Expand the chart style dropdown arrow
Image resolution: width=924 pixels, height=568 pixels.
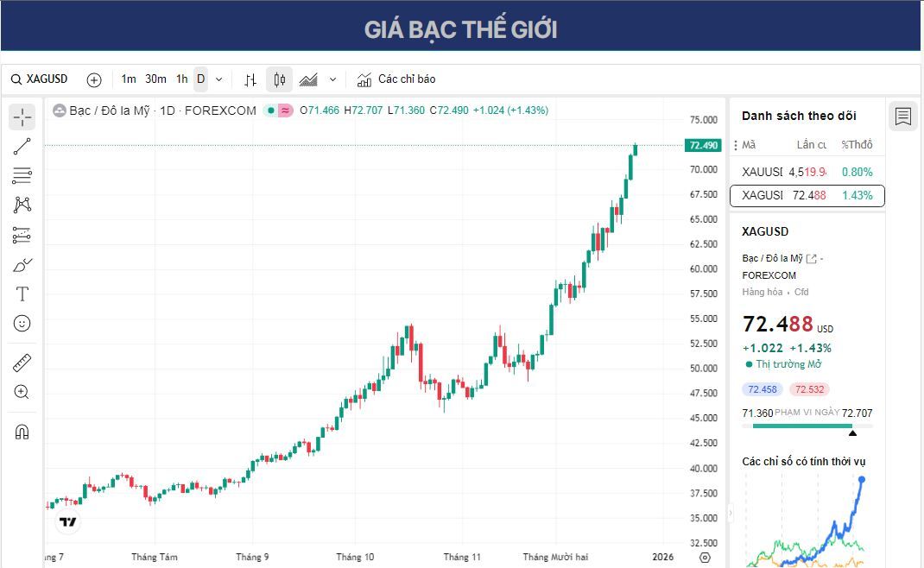click(332, 79)
